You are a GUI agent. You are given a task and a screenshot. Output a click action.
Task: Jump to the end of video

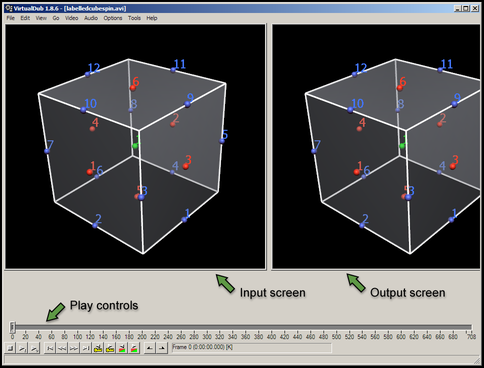[x=86, y=348]
